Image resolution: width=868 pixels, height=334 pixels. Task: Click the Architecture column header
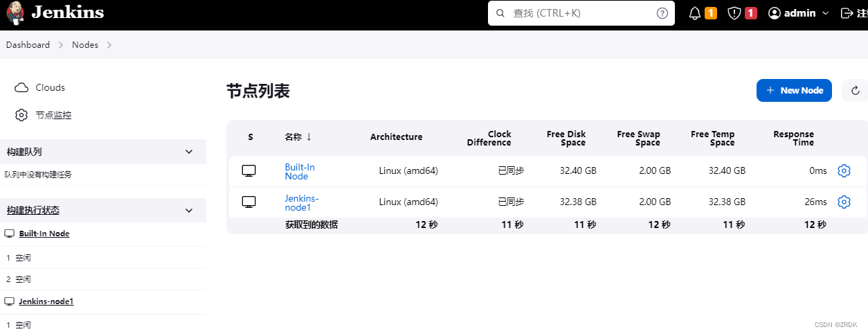[397, 137]
